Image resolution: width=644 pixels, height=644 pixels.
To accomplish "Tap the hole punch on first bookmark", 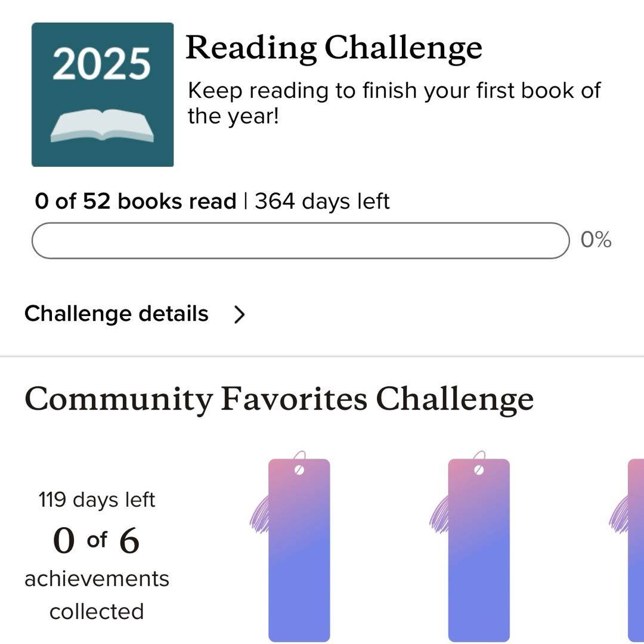I will pos(299,470).
